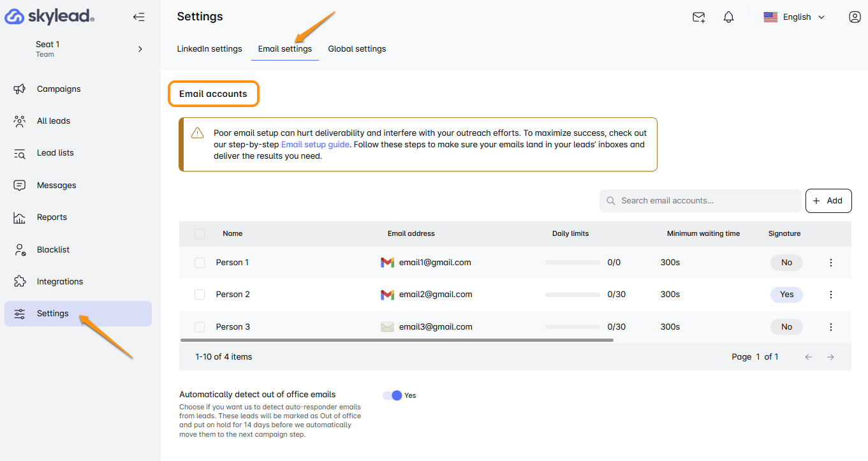The width and height of the screenshot is (868, 461).
Task: Open the Reports chart icon
Action: (x=20, y=217)
